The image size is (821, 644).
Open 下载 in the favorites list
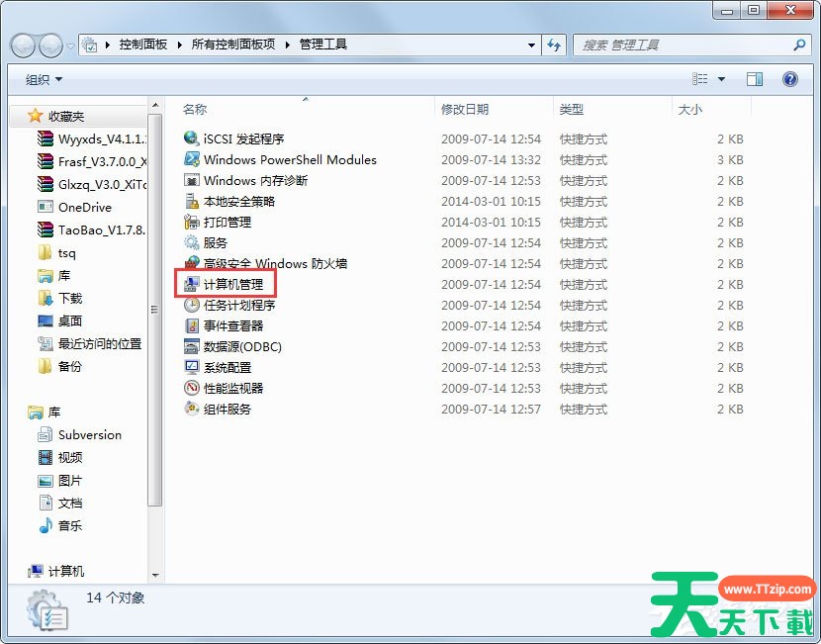pyautogui.click(x=60, y=298)
